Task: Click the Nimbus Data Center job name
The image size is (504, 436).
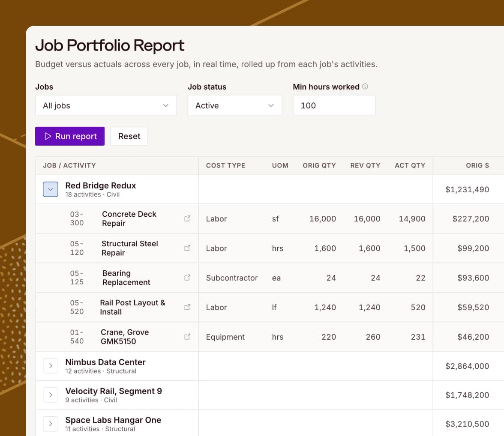Action: coord(105,362)
